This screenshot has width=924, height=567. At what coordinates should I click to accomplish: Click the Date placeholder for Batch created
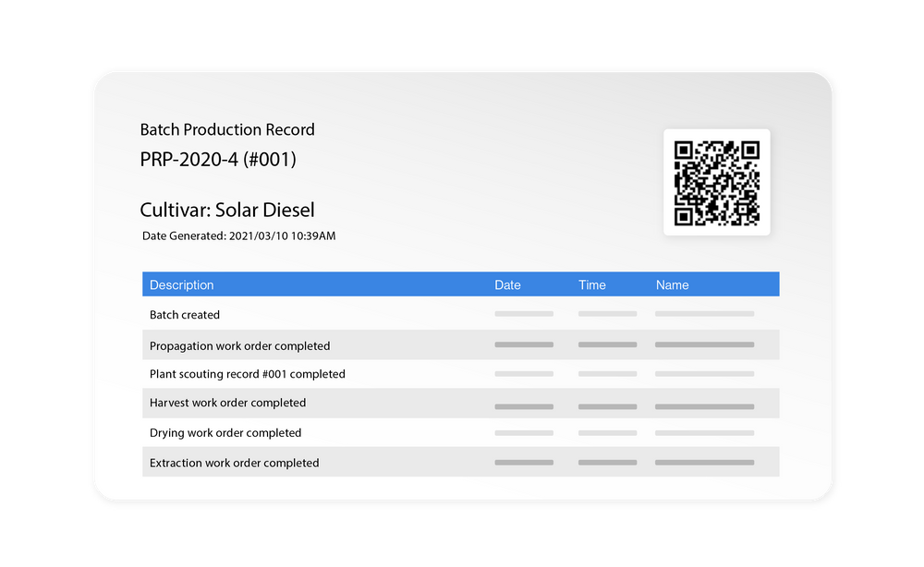(x=524, y=314)
